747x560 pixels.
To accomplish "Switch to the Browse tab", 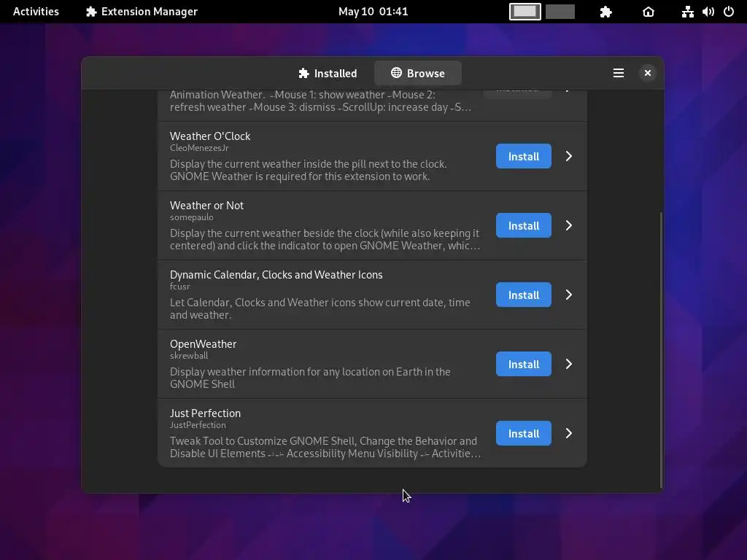I will point(418,74).
